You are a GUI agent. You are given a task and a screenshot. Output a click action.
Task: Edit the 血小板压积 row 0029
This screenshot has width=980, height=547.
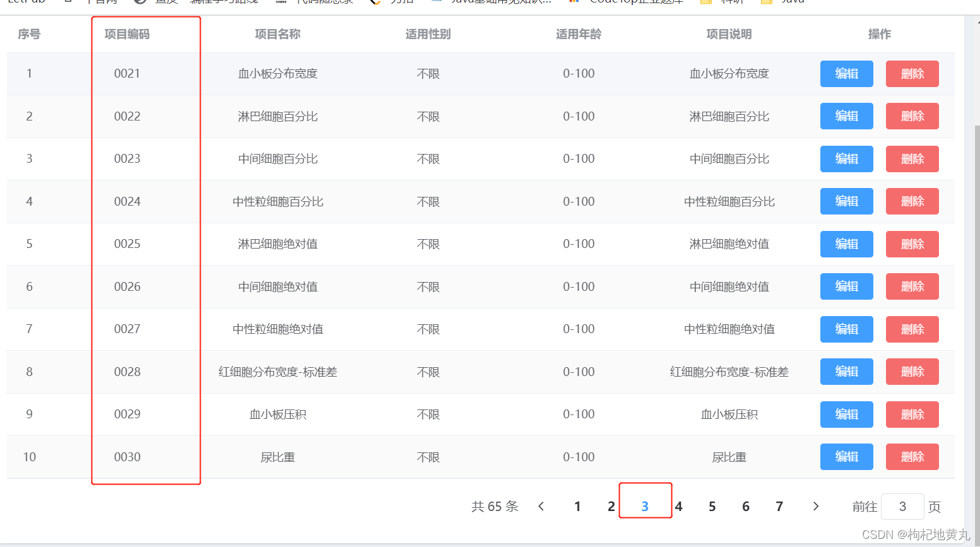[x=846, y=415]
